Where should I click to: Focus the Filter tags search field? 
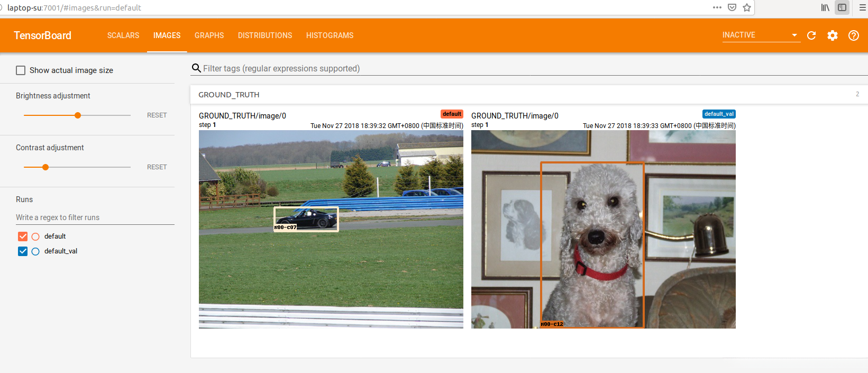tap(534, 68)
